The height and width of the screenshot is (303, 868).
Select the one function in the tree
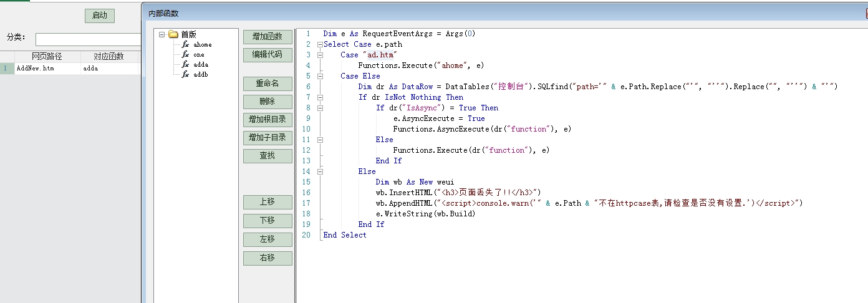(198, 55)
